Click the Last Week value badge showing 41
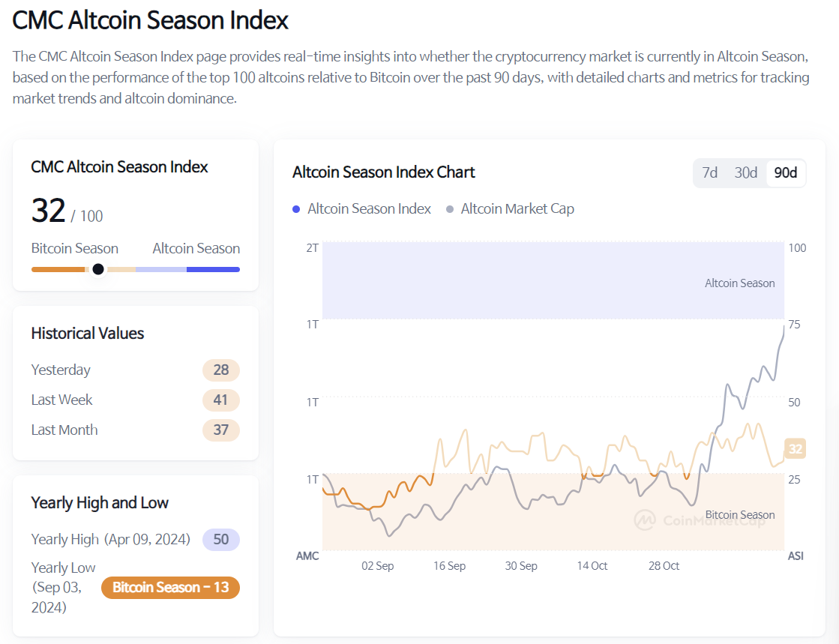The image size is (839, 644). tap(220, 400)
